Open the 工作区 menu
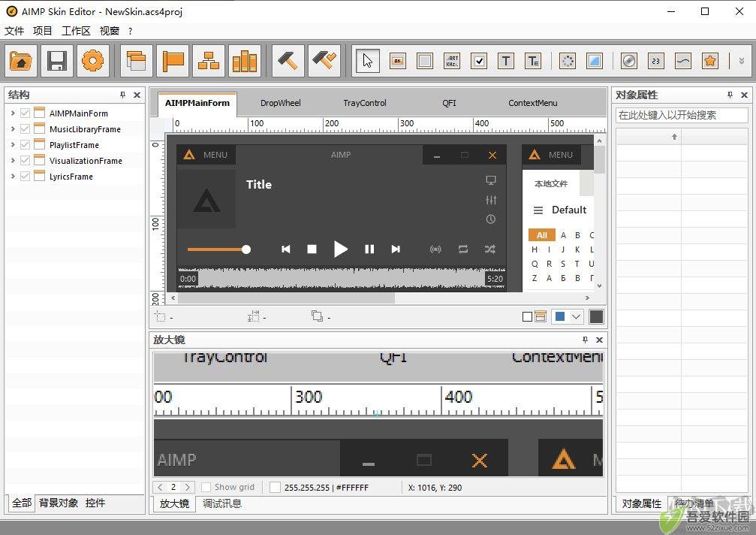The width and height of the screenshot is (756, 535). pos(76,31)
